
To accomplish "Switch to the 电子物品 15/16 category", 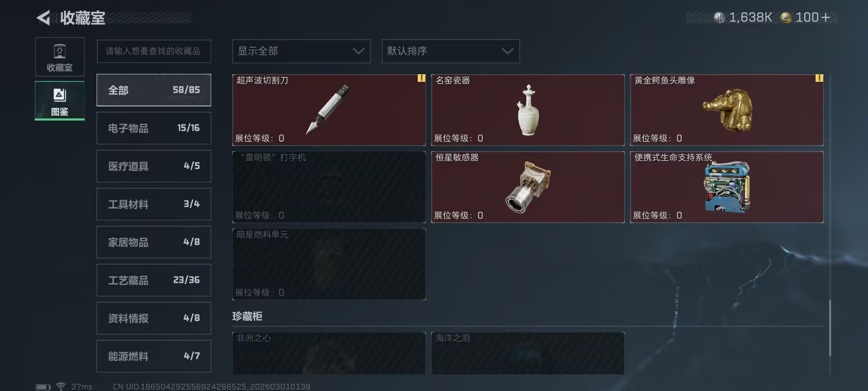I will coord(154,128).
